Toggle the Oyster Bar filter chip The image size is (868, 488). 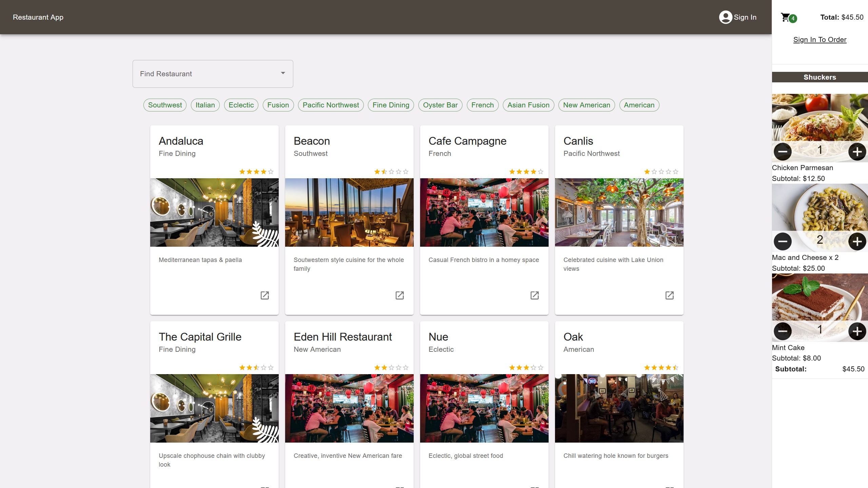[x=440, y=105]
